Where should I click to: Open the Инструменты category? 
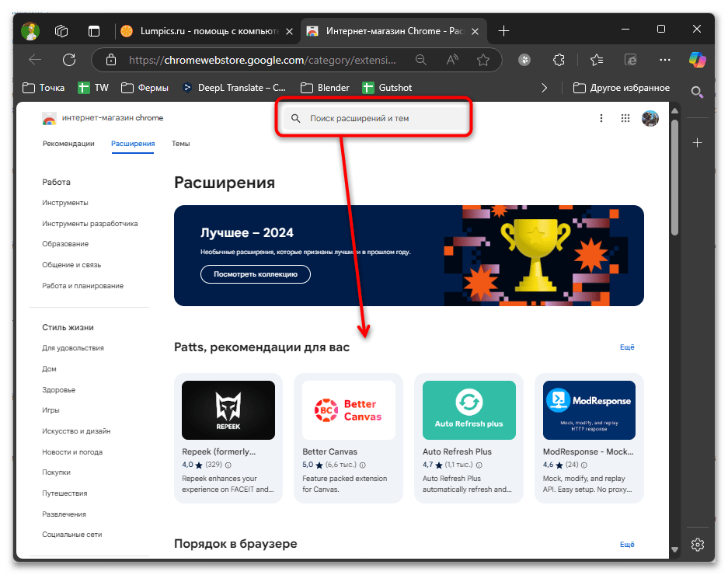[x=65, y=203]
